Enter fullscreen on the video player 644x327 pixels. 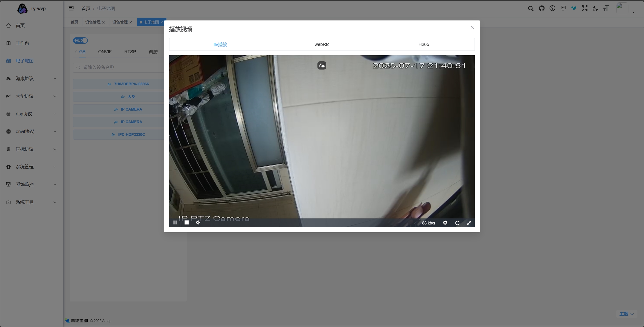[x=469, y=223]
